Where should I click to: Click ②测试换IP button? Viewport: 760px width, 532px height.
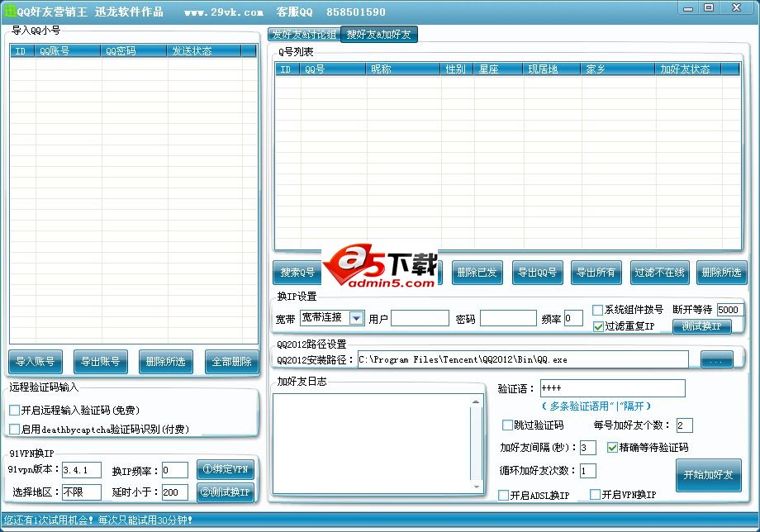point(226,492)
